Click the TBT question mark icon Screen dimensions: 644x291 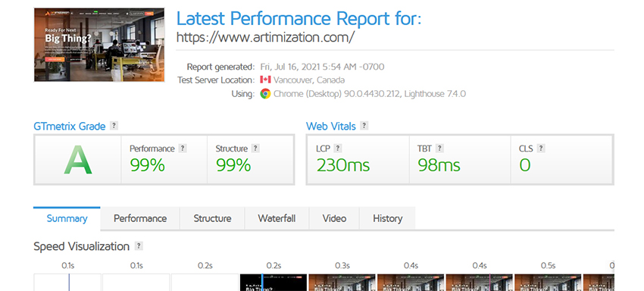tap(440, 149)
